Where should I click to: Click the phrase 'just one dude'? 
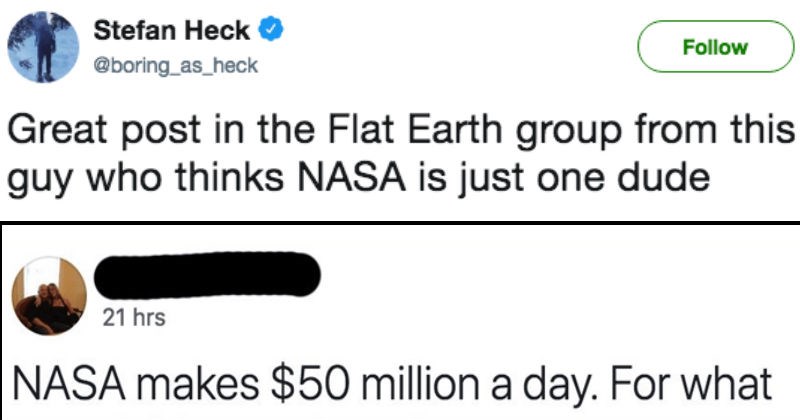[582, 178]
